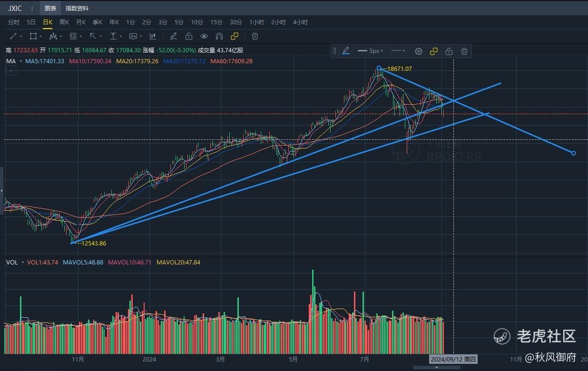Switch to the 指数资料 tab
The image size is (588, 371).
(x=77, y=9)
